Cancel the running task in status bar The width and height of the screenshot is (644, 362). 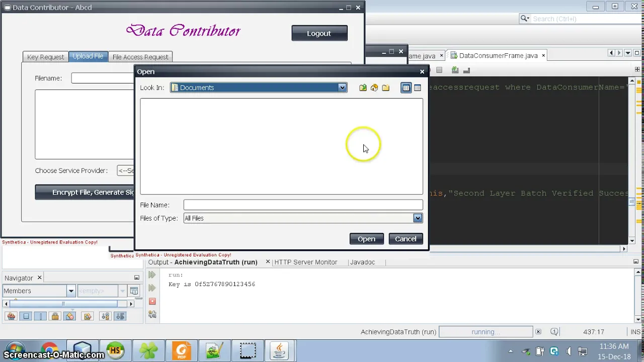click(x=538, y=332)
